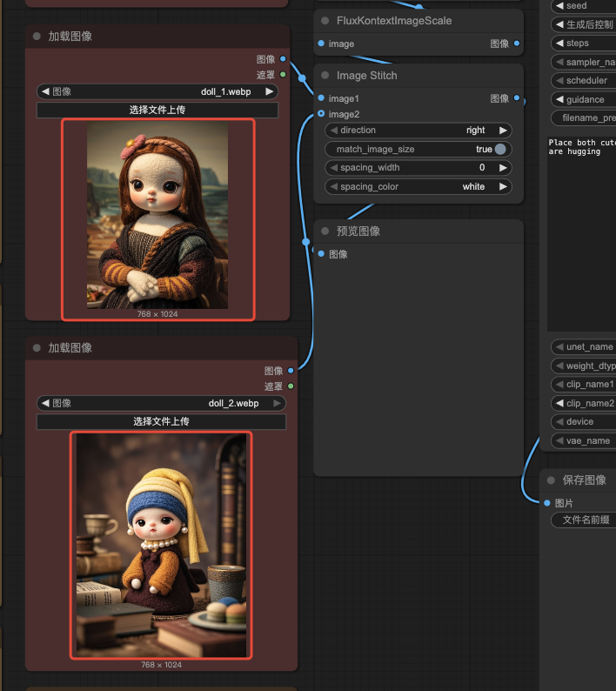Image resolution: width=616 pixels, height=691 pixels.
Task: Click next arrow on doll_2.webp image selector
Action: tap(278, 403)
